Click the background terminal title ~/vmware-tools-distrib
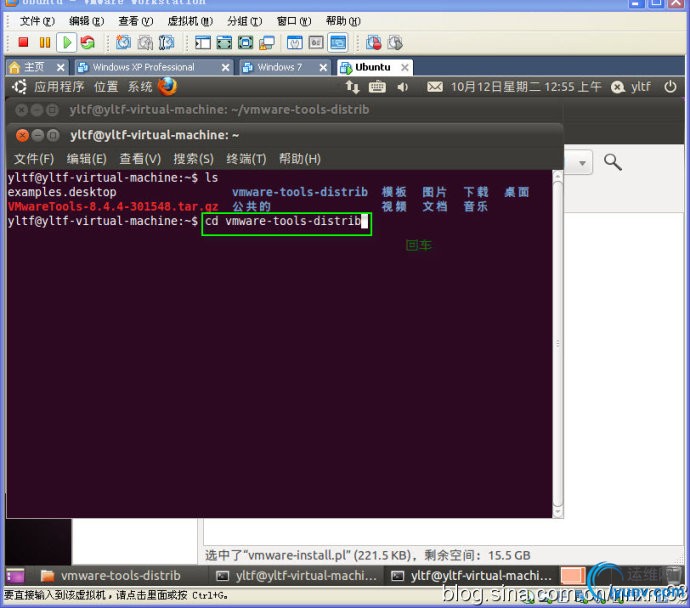The image size is (690, 608). coord(219,110)
